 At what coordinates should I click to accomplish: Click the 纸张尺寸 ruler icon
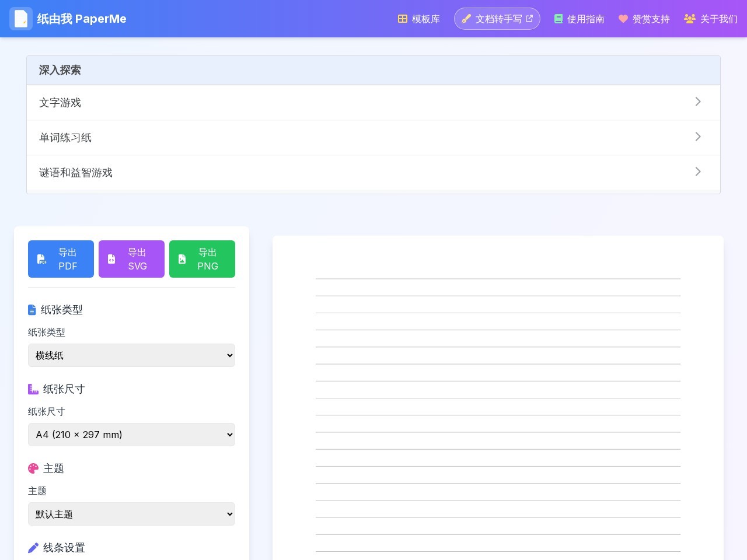[x=33, y=389]
